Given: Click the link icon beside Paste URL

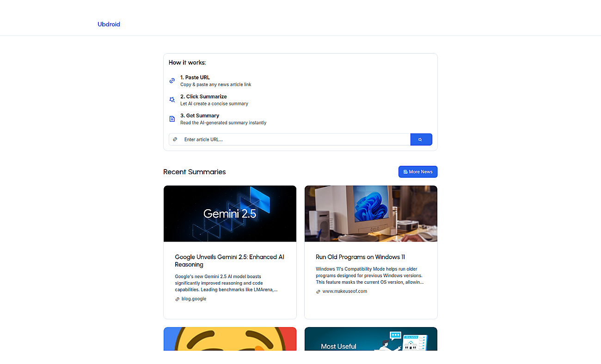Looking at the screenshot, I should point(172,81).
